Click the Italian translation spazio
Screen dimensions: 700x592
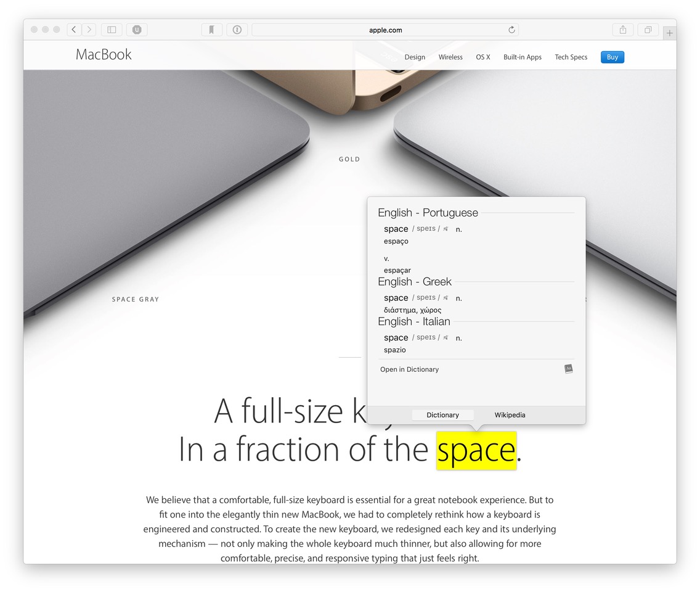pos(394,350)
